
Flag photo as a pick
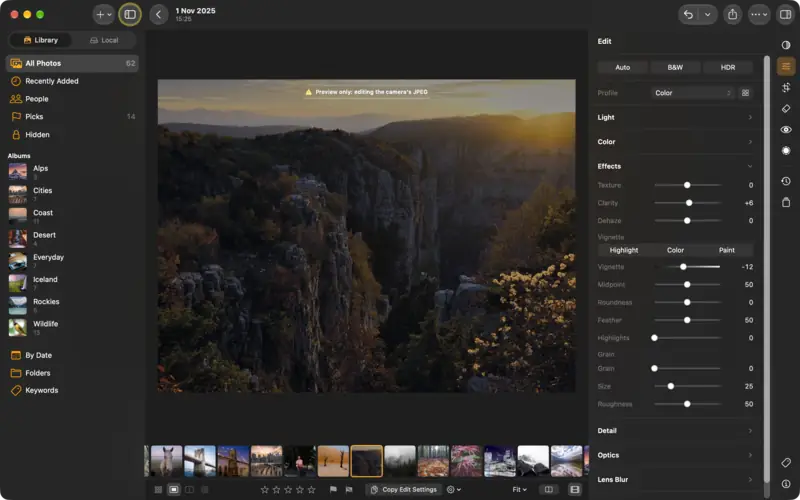click(333, 490)
